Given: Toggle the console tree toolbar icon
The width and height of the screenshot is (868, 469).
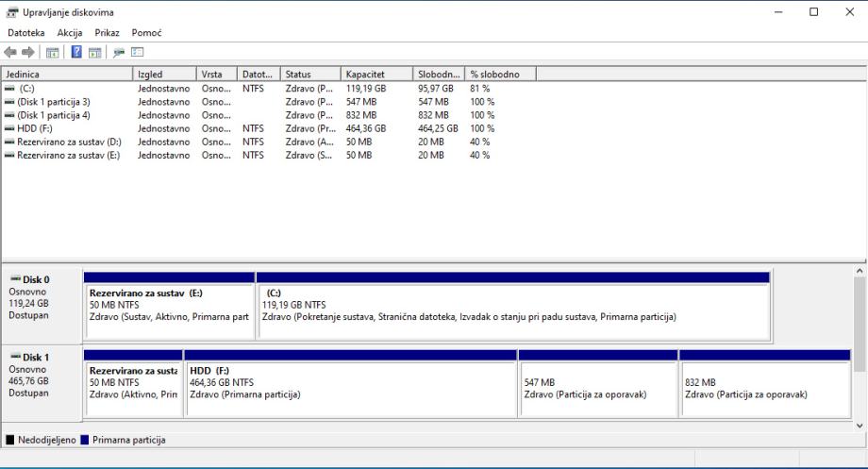Looking at the screenshot, I should [x=53, y=53].
